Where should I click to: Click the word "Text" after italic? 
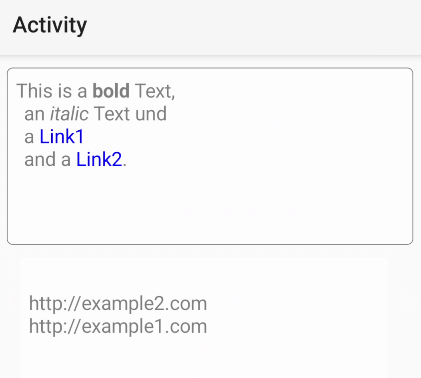pos(112,114)
